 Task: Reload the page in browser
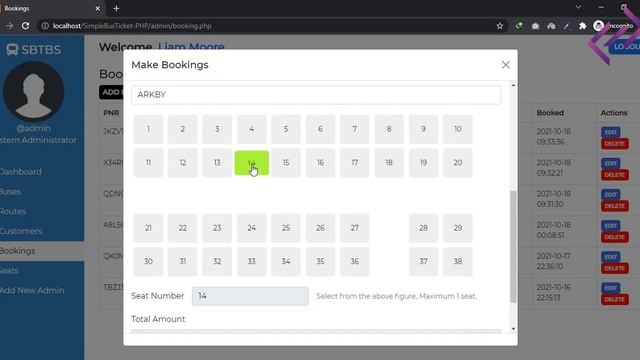pos(25,26)
